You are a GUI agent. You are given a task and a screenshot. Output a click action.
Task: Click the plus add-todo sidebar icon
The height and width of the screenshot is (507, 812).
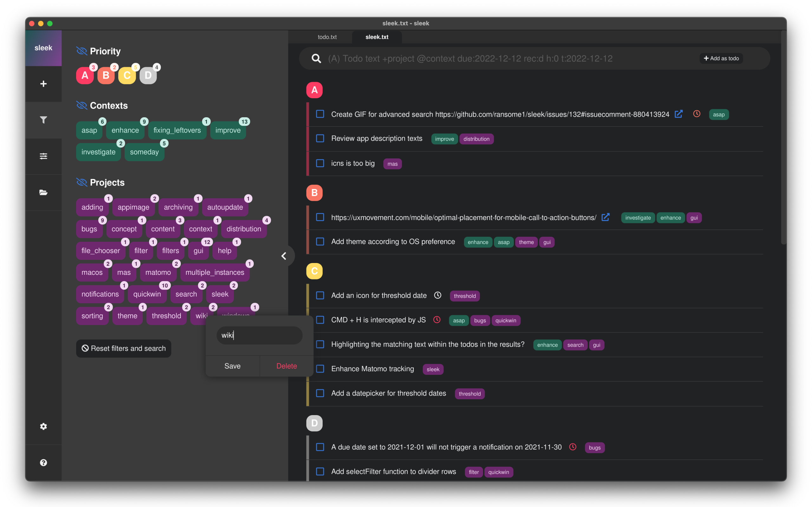pos(43,84)
